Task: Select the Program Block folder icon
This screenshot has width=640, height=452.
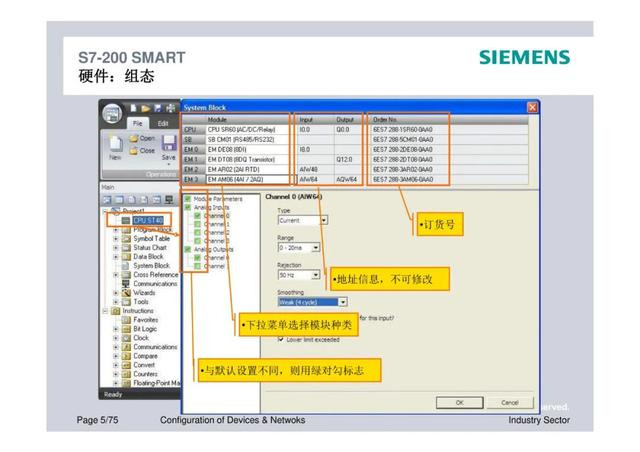Action: coord(127,229)
